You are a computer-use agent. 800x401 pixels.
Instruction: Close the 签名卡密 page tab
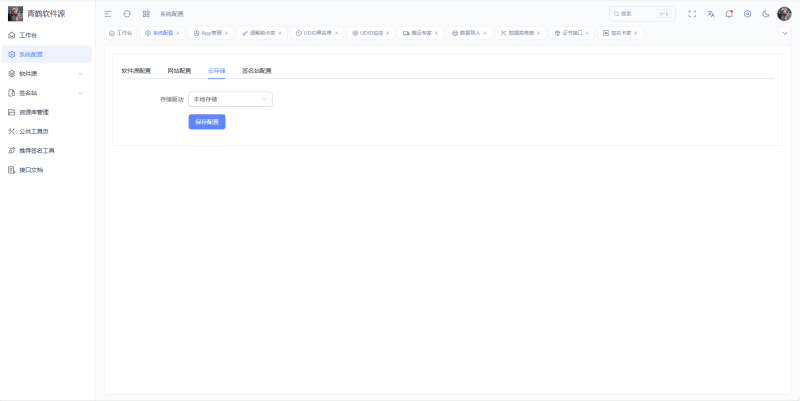[636, 33]
